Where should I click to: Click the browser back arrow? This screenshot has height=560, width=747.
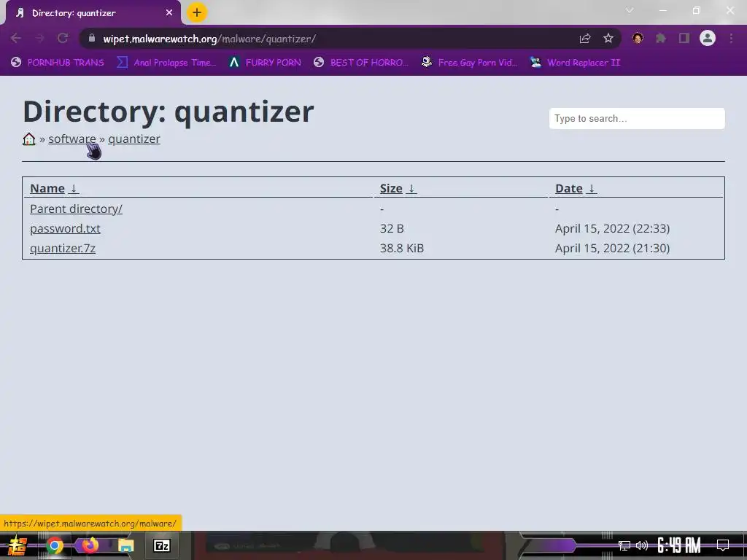(15, 39)
